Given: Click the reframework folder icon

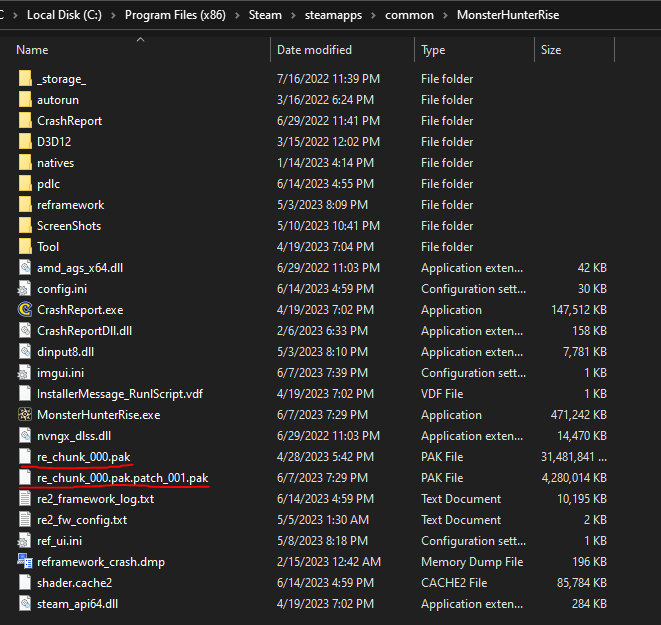Looking at the screenshot, I should point(25,205).
